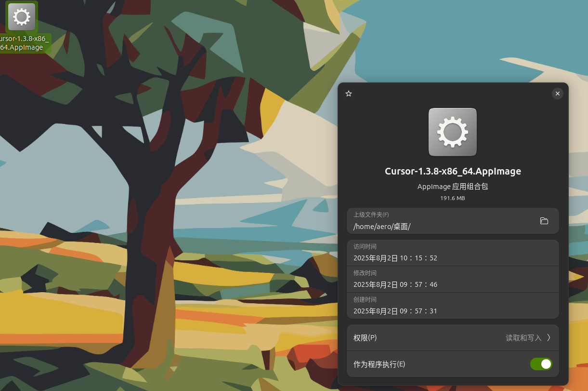Click the gear AppImage icon in the dialog
Screen dimensions: 588x391
(452, 132)
